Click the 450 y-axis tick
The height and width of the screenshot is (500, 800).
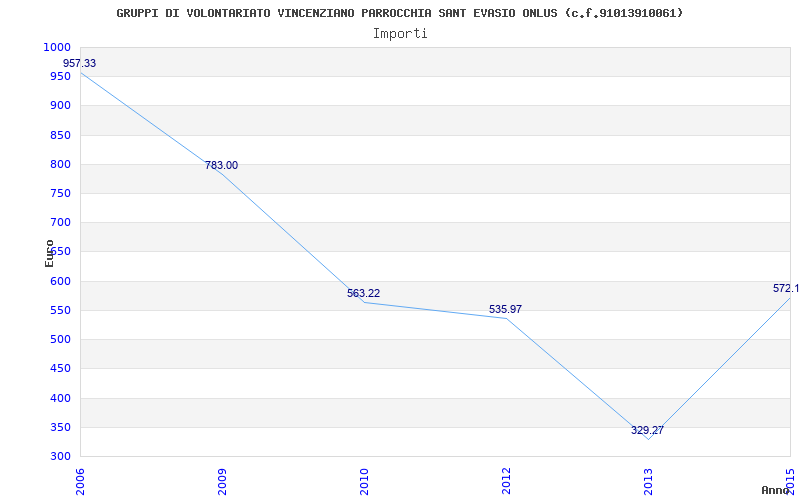pyautogui.click(x=60, y=368)
